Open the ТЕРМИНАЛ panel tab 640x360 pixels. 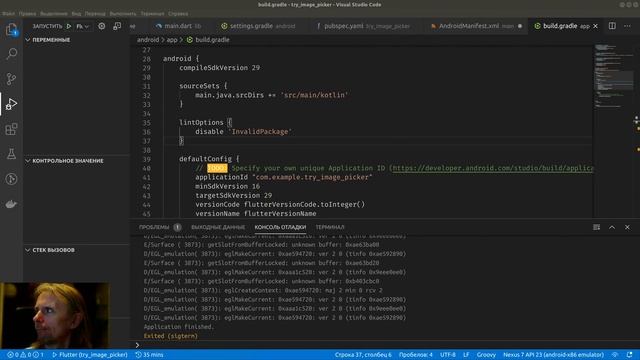[330, 227]
